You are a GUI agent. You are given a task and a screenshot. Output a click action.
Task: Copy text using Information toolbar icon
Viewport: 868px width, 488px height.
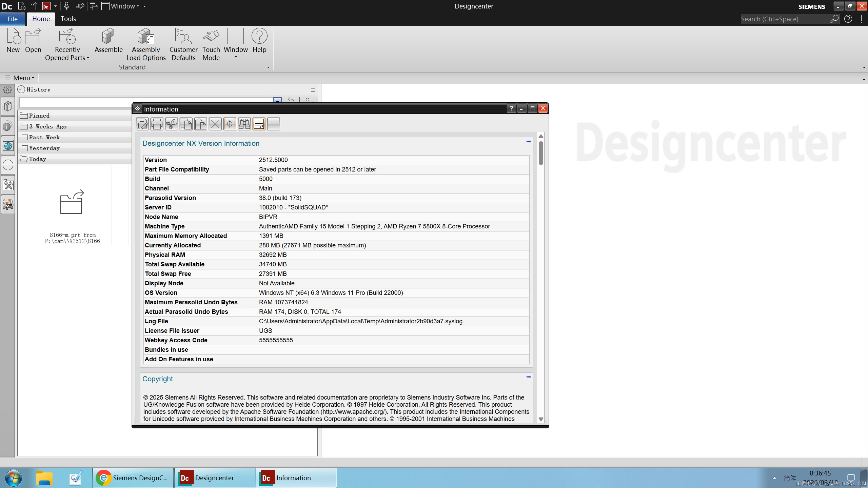pyautogui.click(x=186, y=124)
